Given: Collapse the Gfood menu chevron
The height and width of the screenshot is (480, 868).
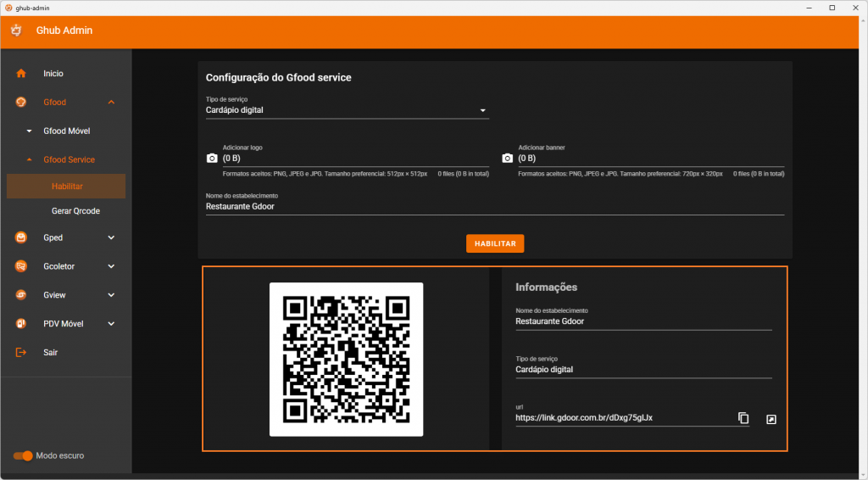Looking at the screenshot, I should [x=111, y=102].
